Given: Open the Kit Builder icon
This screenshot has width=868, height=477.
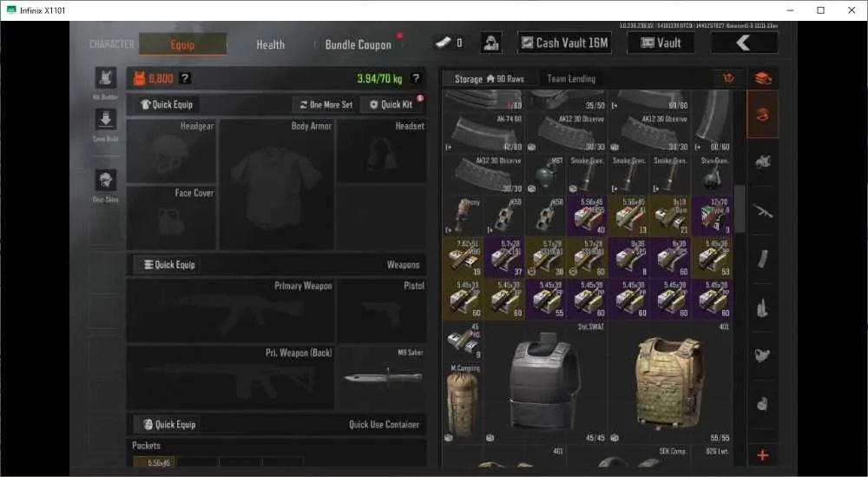Looking at the screenshot, I should [x=105, y=78].
